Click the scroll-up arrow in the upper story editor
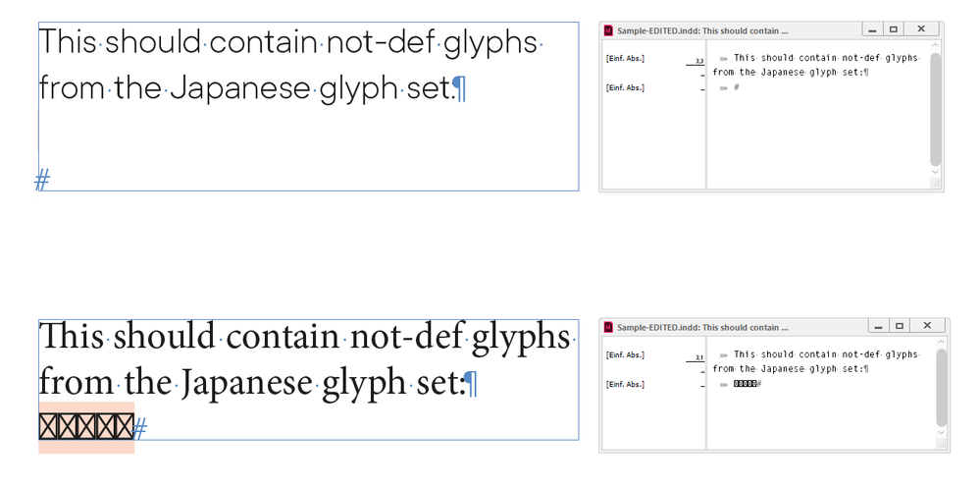980x487 pixels. point(935,46)
